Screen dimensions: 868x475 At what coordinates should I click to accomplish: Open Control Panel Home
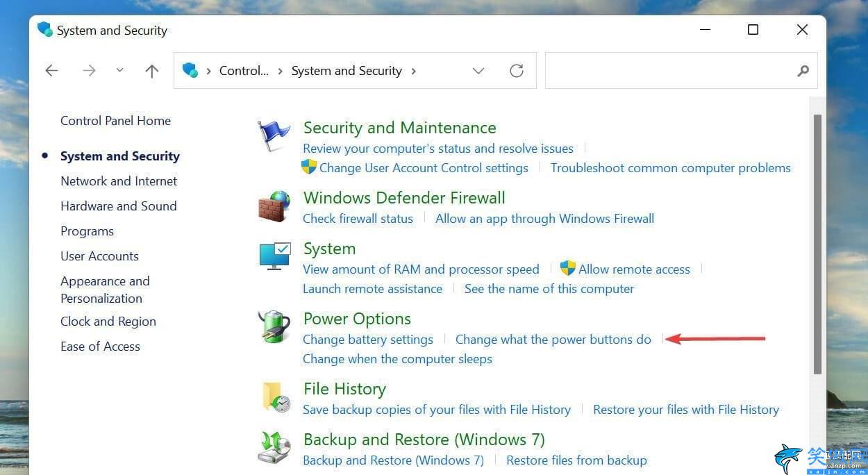click(115, 121)
